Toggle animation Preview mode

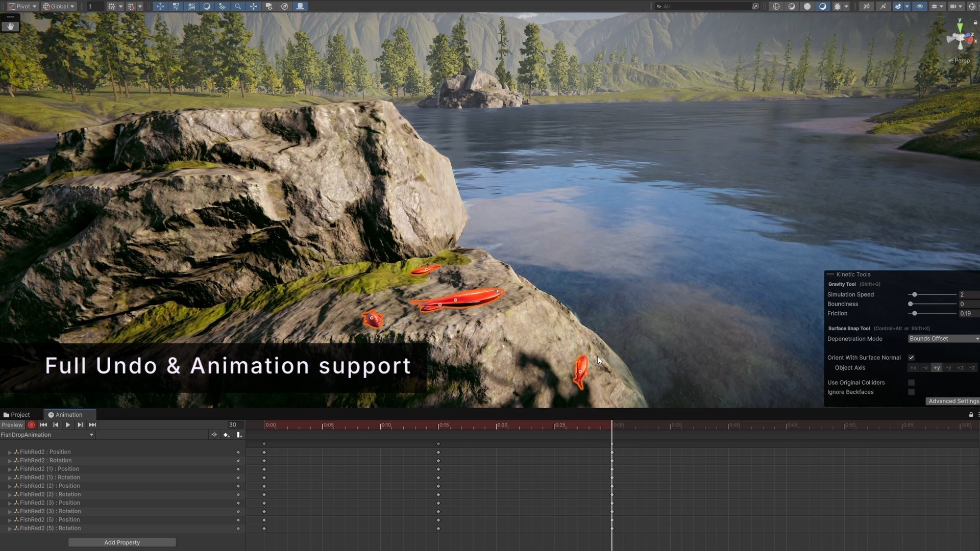click(x=12, y=424)
